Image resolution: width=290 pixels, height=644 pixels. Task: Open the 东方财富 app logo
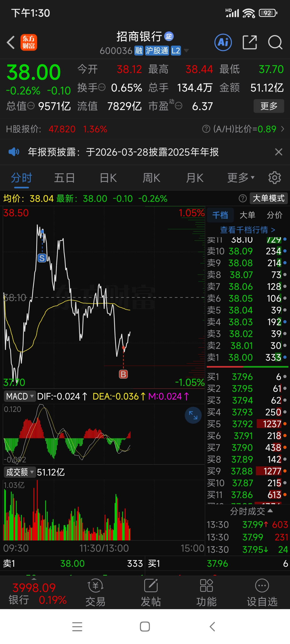(29, 42)
